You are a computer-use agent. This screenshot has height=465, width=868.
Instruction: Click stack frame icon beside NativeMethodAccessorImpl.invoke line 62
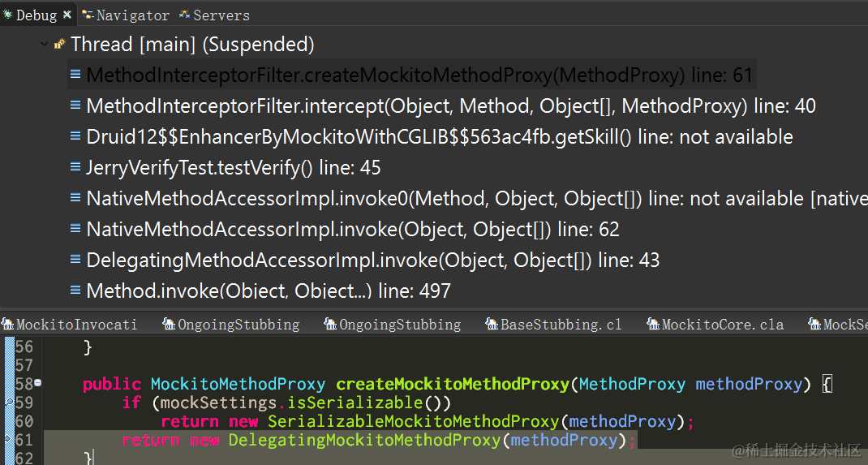[75, 229]
